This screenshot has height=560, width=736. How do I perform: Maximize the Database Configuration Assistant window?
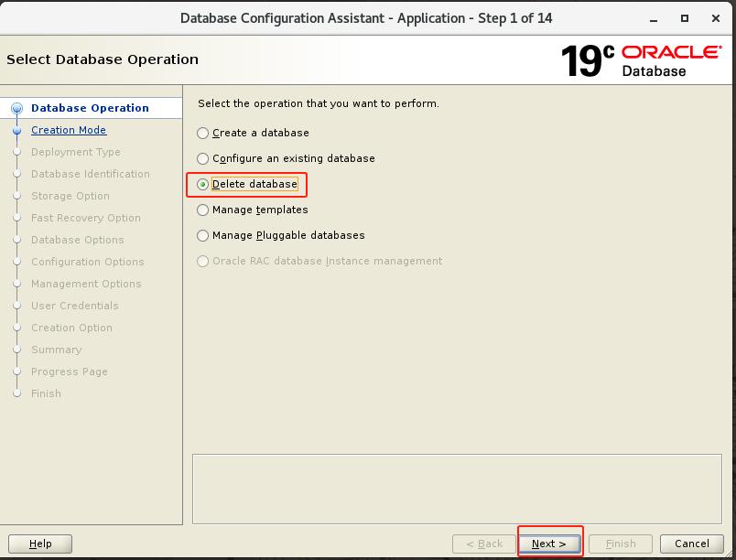click(685, 18)
